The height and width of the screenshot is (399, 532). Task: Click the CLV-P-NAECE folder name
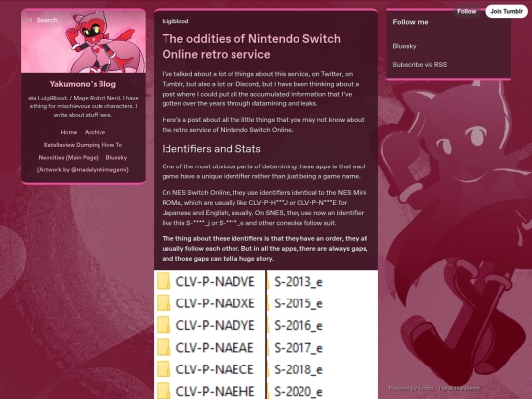tap(215, 369)
